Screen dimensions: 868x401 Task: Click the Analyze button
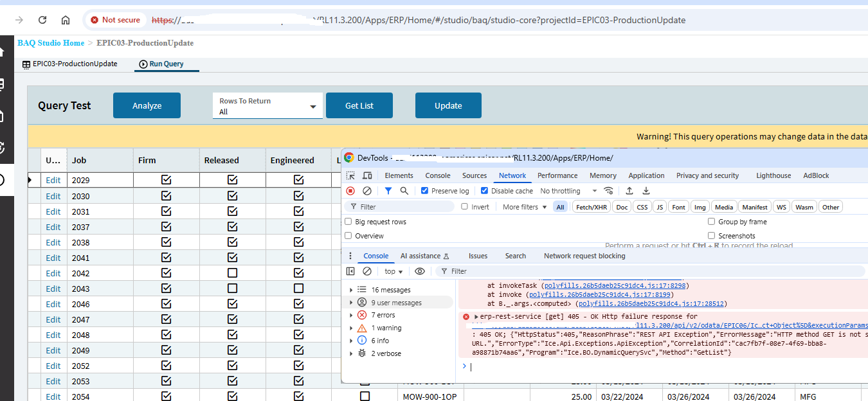[147, 105]
